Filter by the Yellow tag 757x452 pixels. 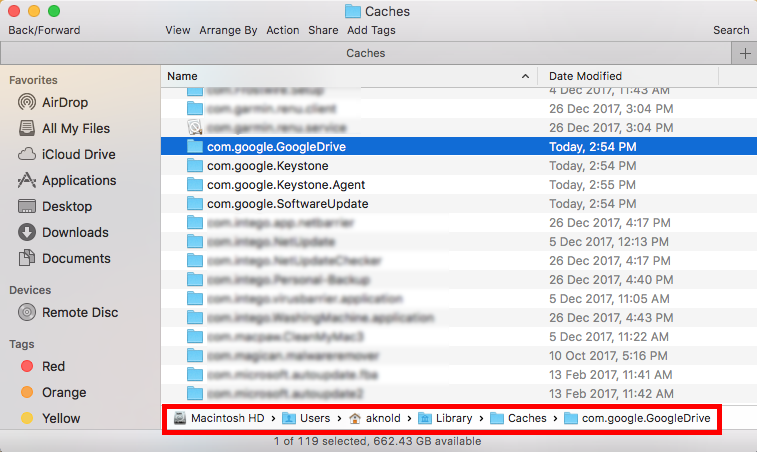[x=50, y=418]
